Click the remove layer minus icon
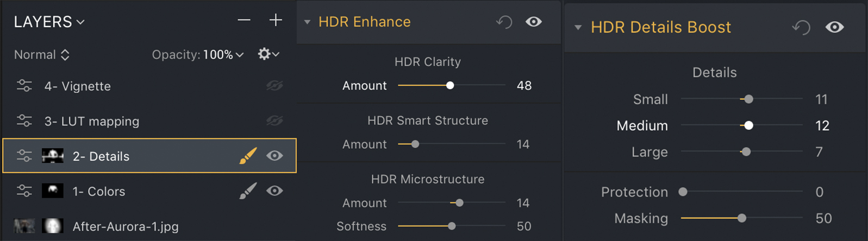 pos(244,21)
